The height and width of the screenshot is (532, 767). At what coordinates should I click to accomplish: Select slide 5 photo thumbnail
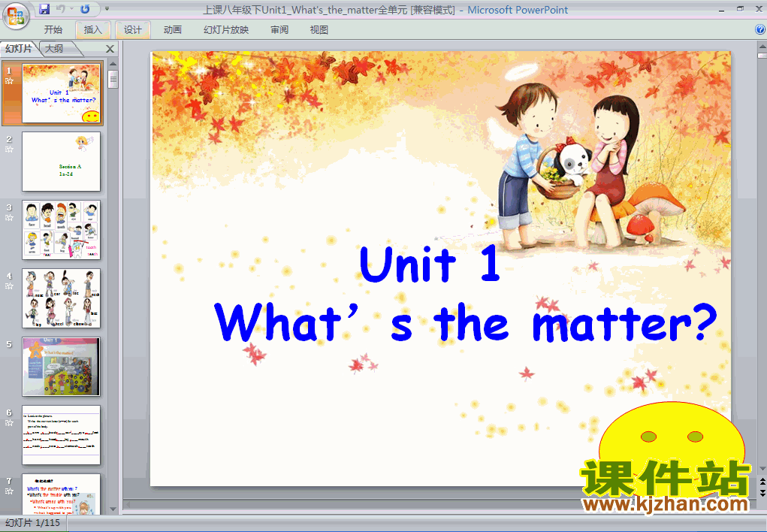tap(61, 367)
